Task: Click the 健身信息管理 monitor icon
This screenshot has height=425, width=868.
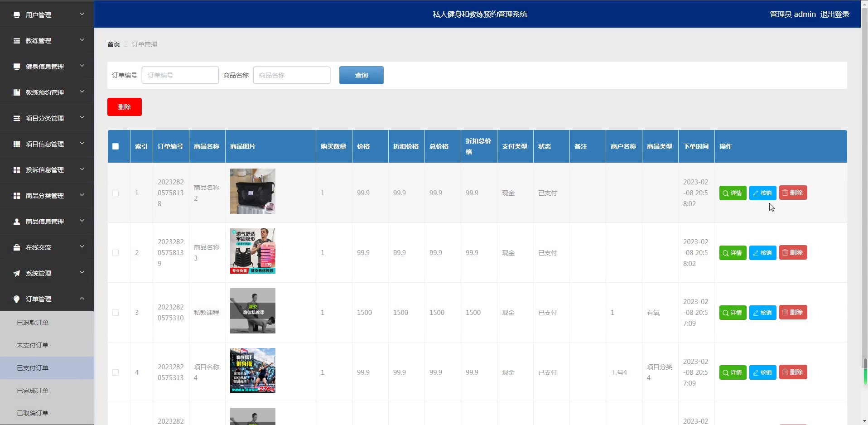Action: (17, 67)
